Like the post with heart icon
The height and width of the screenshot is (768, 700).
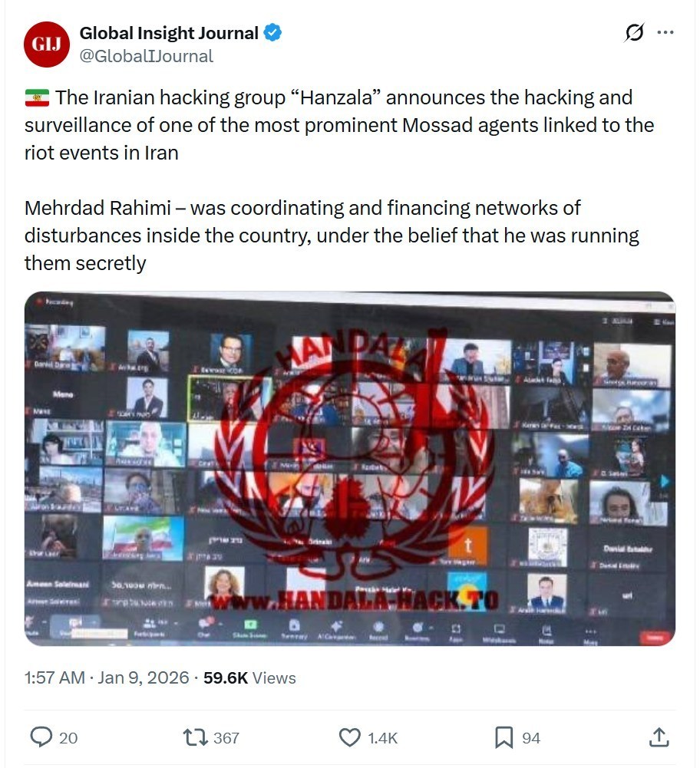349,737
